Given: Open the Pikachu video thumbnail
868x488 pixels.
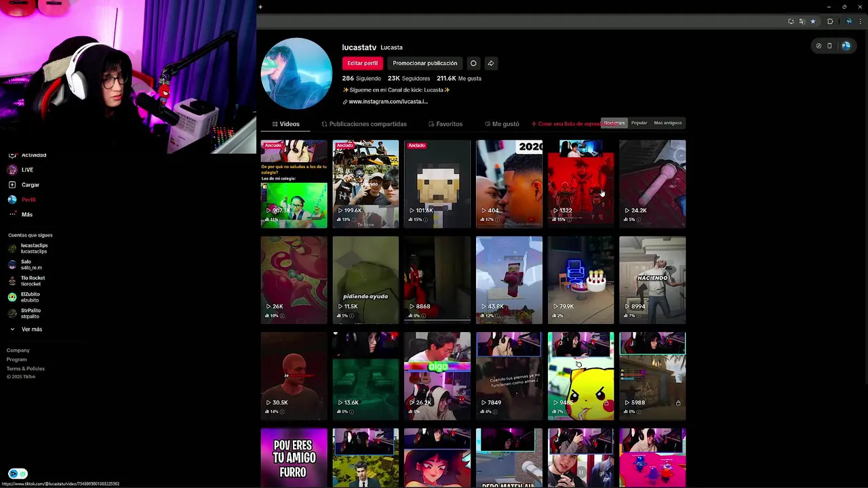Looking at the screenshot, I should [x=581, y=376].
